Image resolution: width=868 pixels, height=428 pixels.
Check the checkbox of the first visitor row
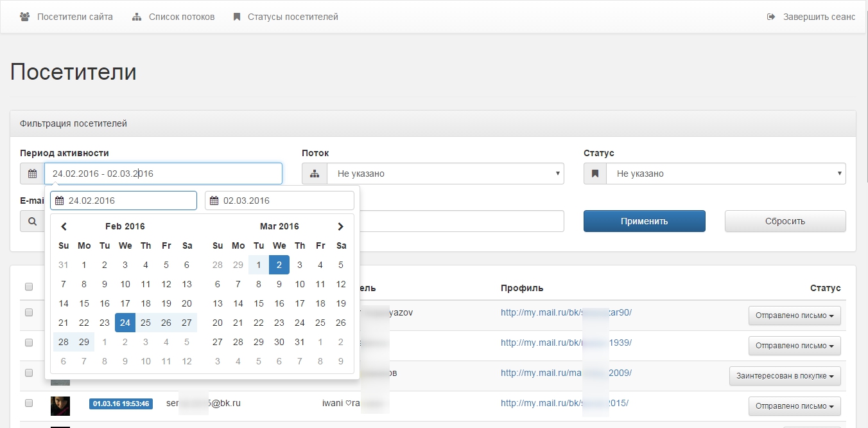coord(29,312)
